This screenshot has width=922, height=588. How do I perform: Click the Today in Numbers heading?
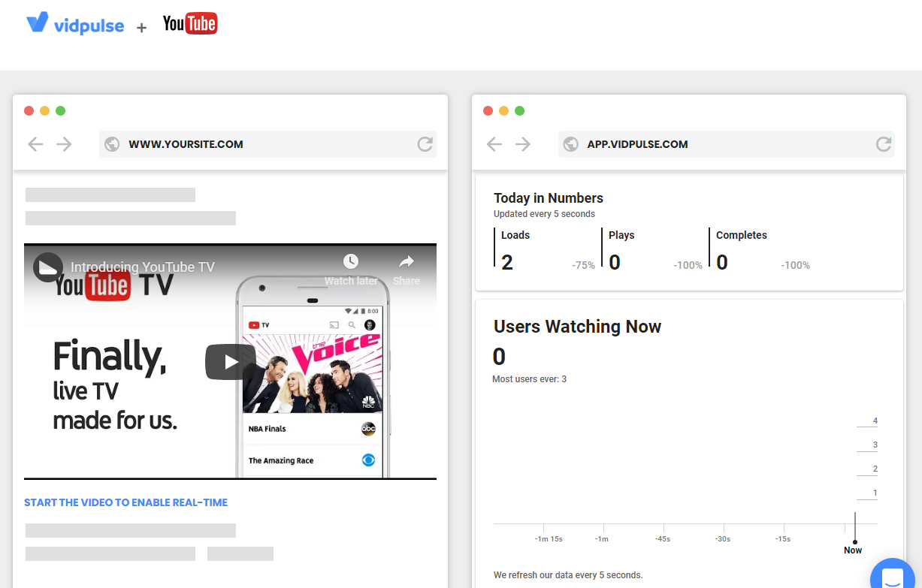pos(549,198)
